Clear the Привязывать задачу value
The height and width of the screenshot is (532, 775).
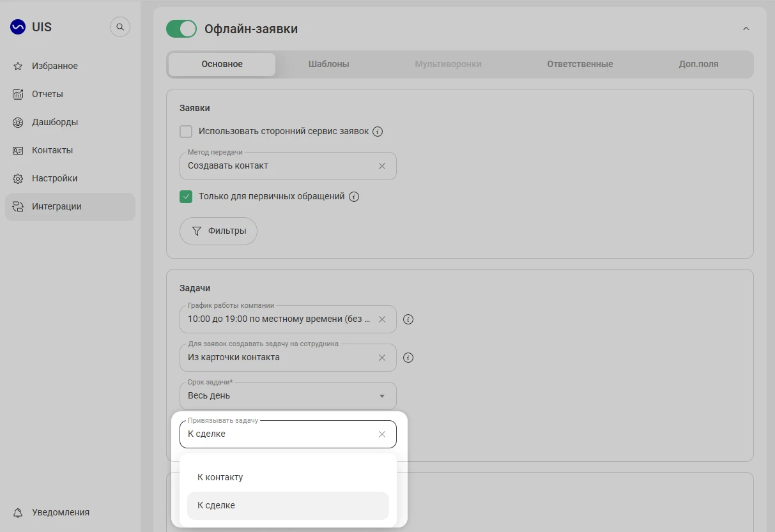382,434
